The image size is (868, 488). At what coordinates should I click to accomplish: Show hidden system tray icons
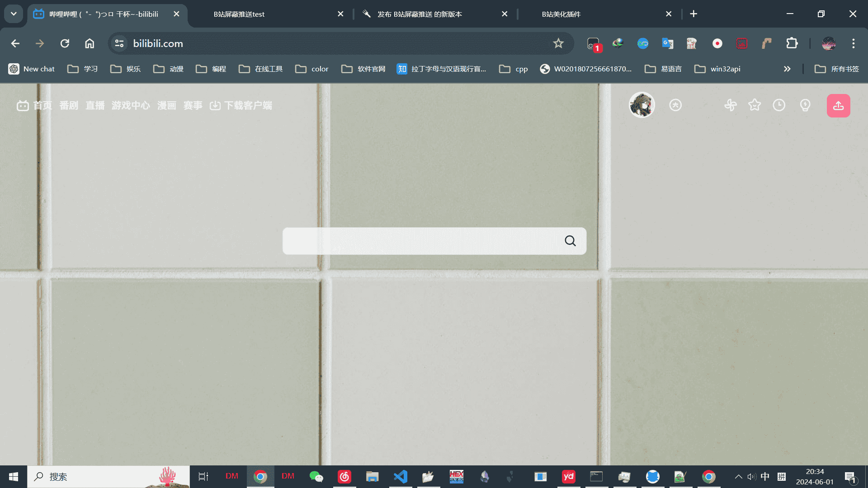coord(738,477)
